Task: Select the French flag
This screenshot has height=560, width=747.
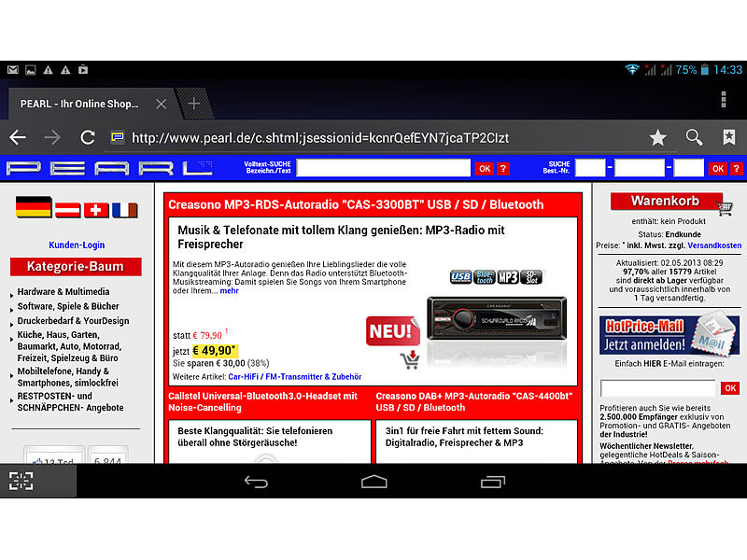Action: (125, 210)
